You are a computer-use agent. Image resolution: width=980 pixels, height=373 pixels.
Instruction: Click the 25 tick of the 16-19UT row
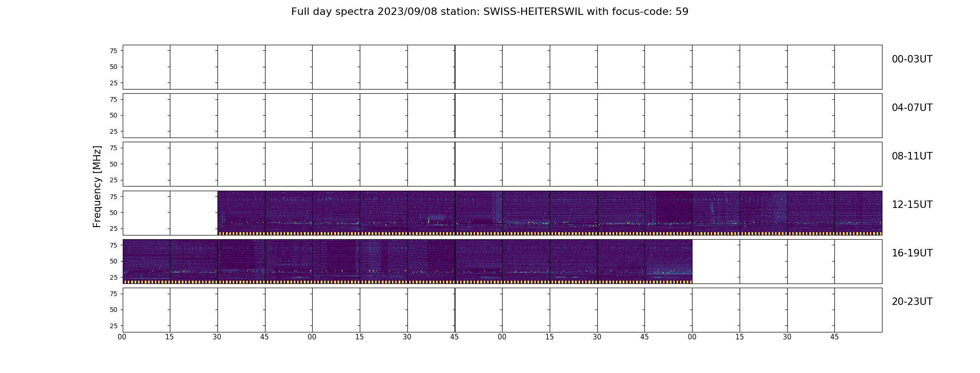(113, 277)
